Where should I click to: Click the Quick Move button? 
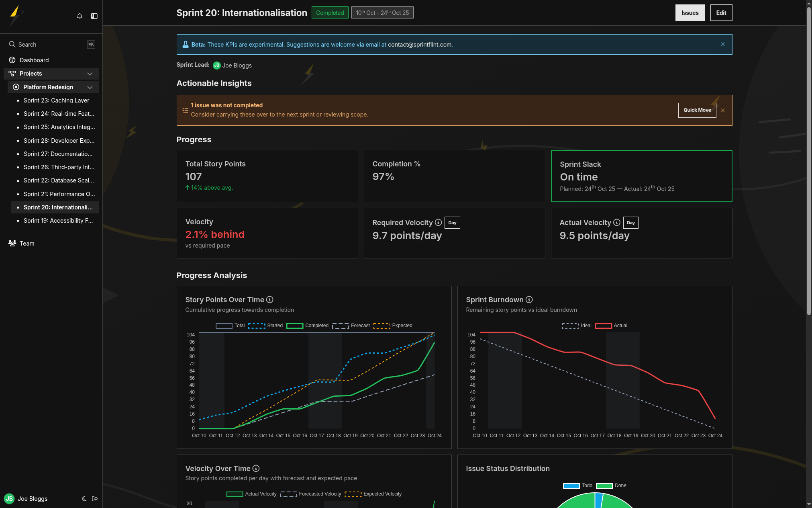697,110
